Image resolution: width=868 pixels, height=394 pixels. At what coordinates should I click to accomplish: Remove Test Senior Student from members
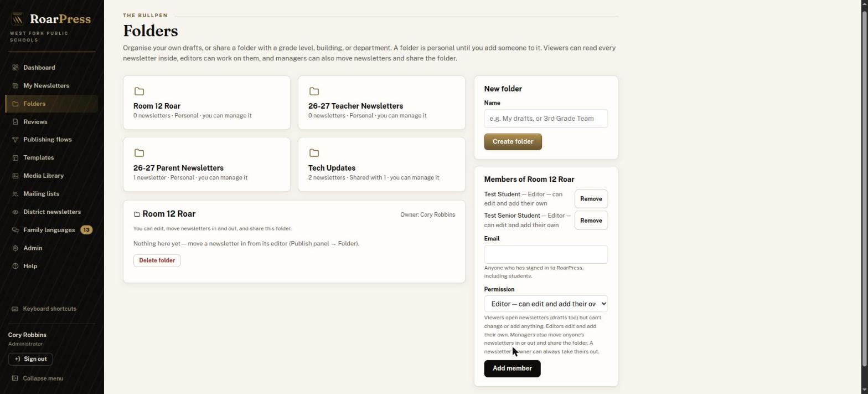pos(591,221)
